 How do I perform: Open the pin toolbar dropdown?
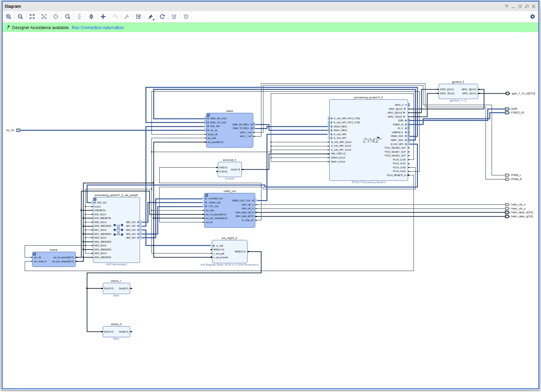click(151, 17)
